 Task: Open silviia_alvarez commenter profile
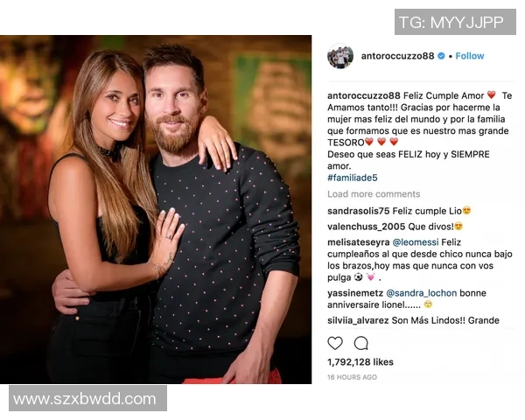tap(358, 320)
